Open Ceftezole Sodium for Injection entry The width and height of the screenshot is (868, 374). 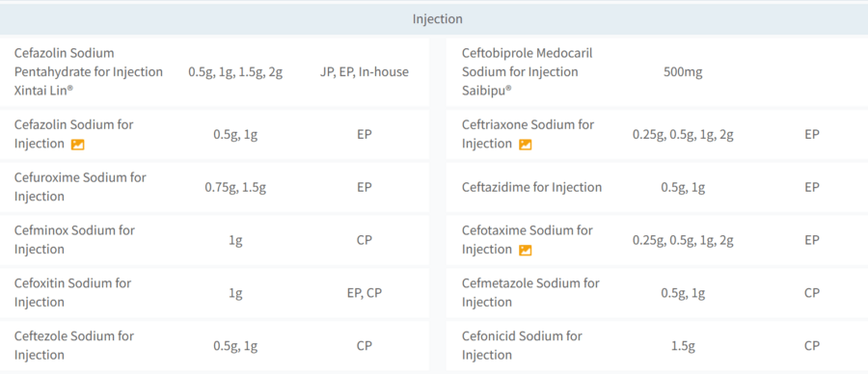click(74, 345)
